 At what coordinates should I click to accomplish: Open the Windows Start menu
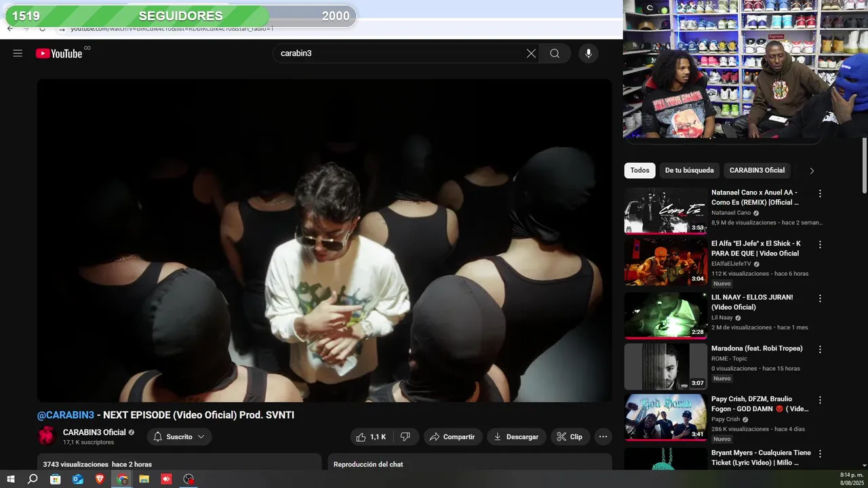click(10, 479)
